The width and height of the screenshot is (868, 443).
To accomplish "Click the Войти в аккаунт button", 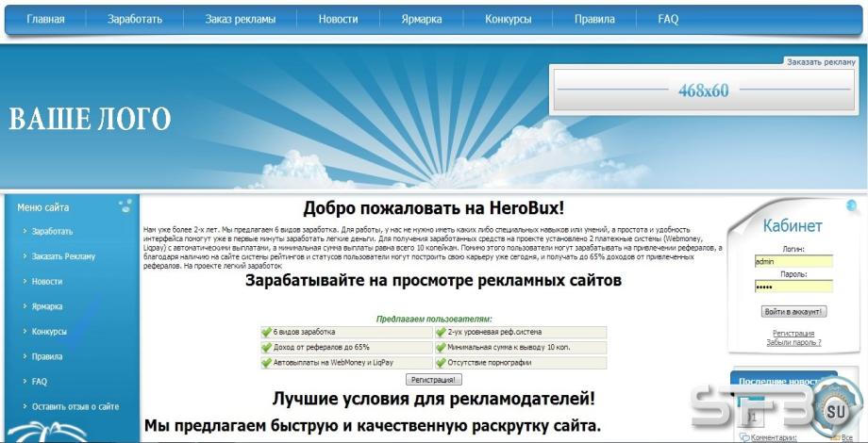I will point(793,312).
